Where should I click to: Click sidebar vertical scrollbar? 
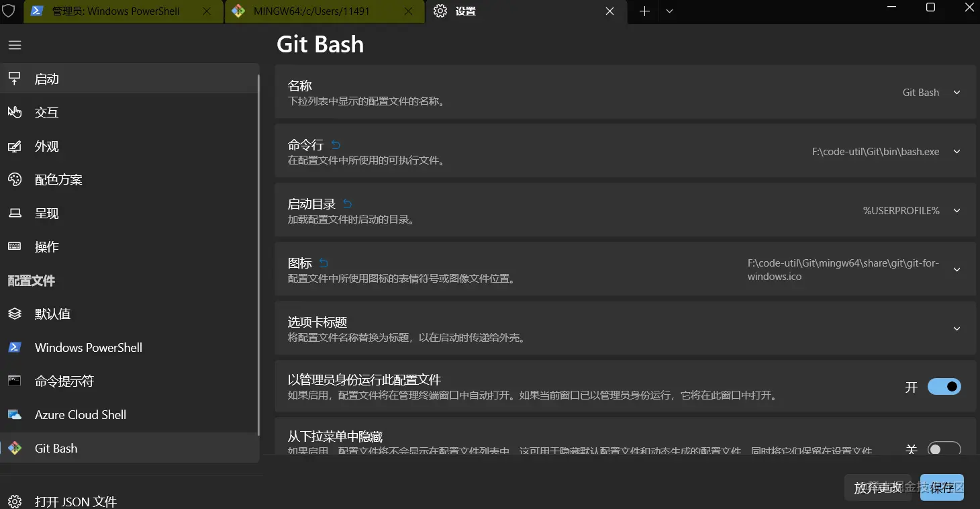(258, 255)
